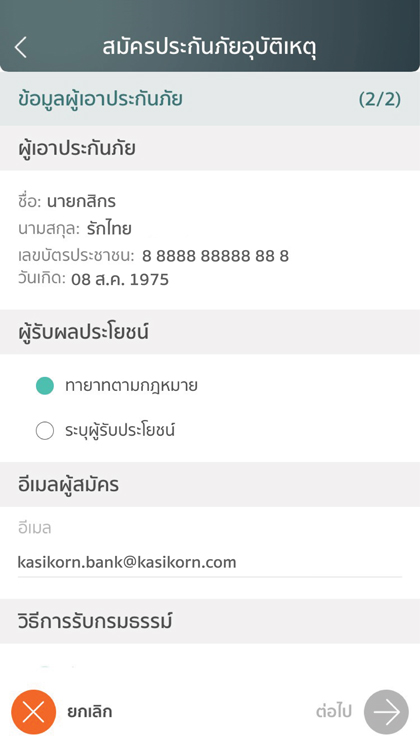Click the ID card number 8 8888 88888 88 8
The width and height of the screenshot is (420, 748).
215,256
